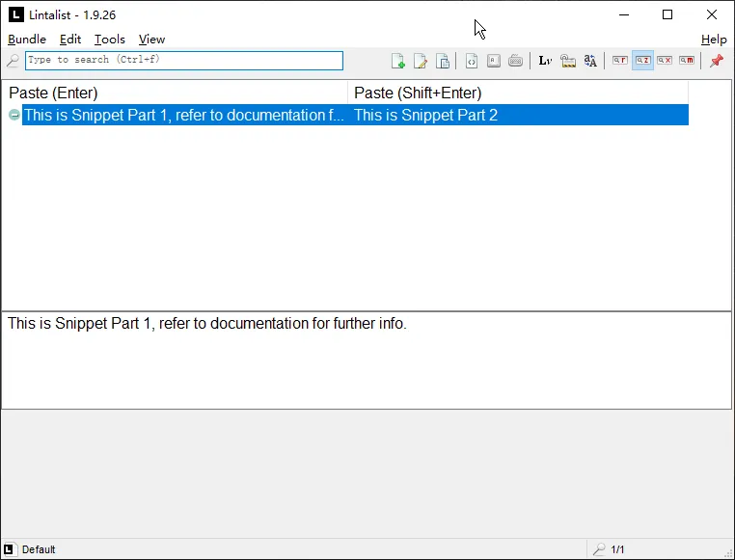Viewport: 735px width, 560px height.
Task: Click the New Snippet icon with green plus
Action: coord(398,61)
